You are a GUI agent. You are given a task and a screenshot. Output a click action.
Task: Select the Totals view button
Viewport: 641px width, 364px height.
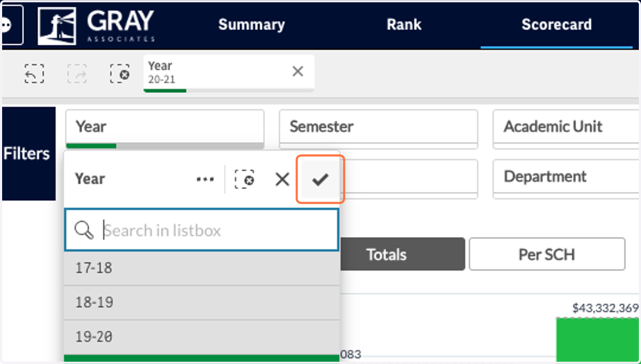[x=402, y=254]
